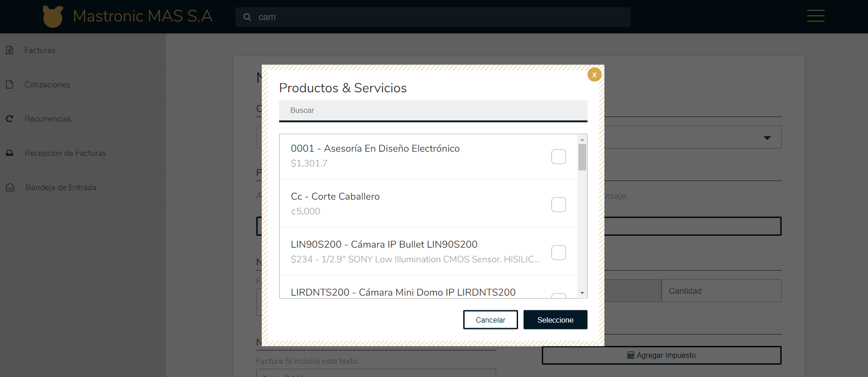This screenshot has height=377, width=868.
Task: Click the Buscar search field in dialog
Action: [433, 111]
